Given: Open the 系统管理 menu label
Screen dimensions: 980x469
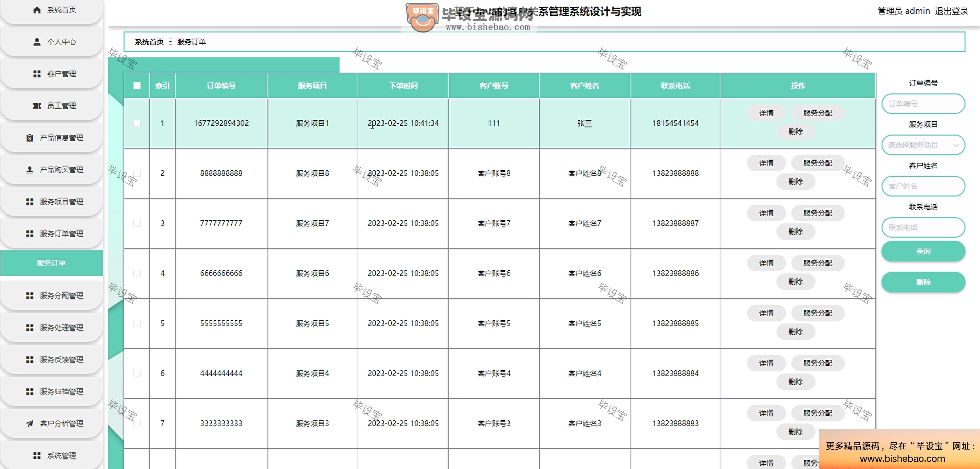Looking at the screenshot, I should coord(62,455).
